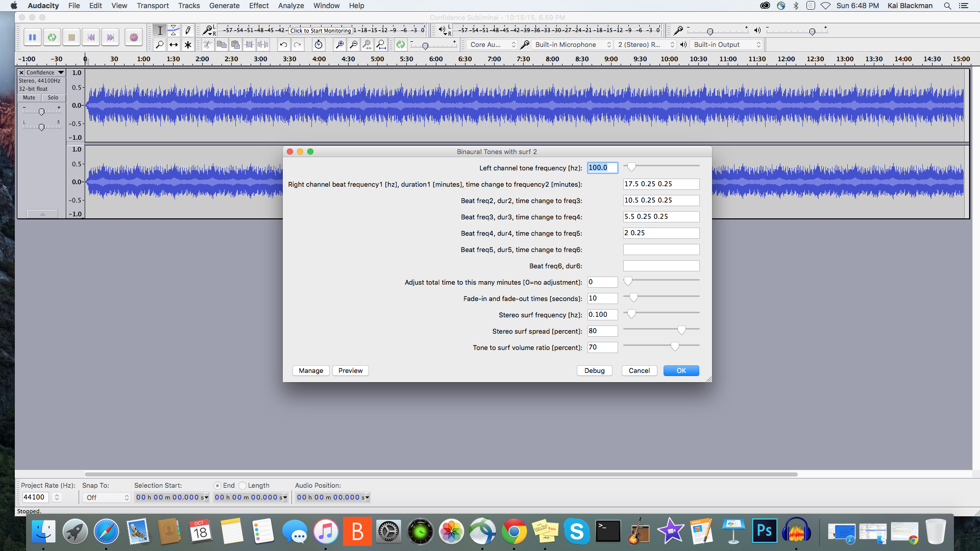Select the Envelope tool
Image resolution: width=980 pixels, height=551 pixels.
click(x=174, y=31)
